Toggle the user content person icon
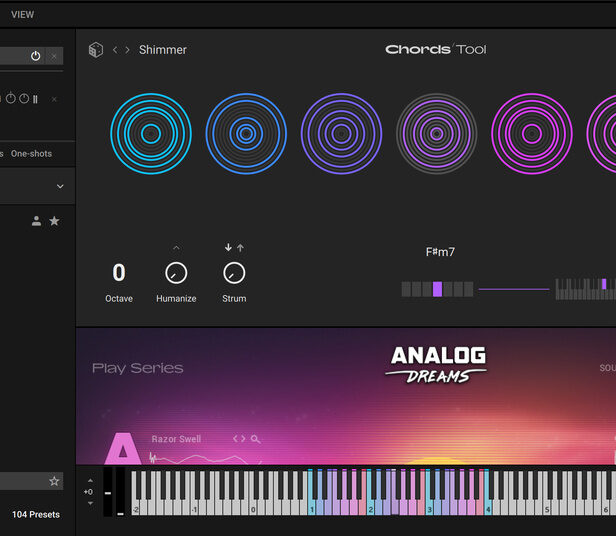The height and width of the screenshot is (536, 616). 37,221
